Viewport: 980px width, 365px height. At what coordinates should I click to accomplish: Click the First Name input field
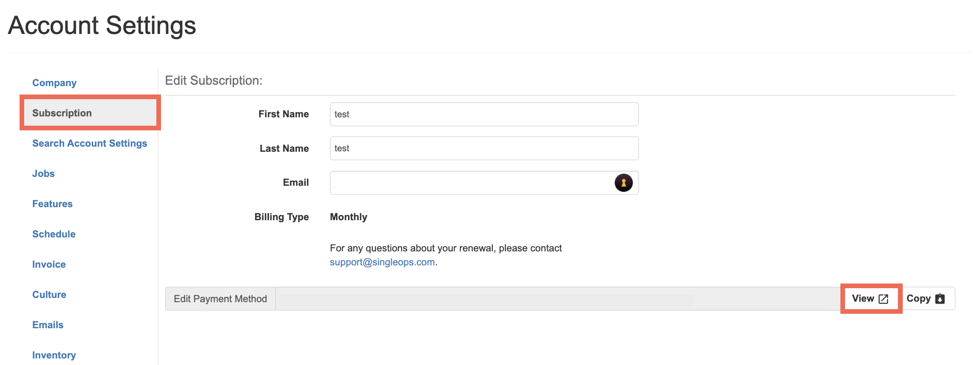[x=484, y=115]
